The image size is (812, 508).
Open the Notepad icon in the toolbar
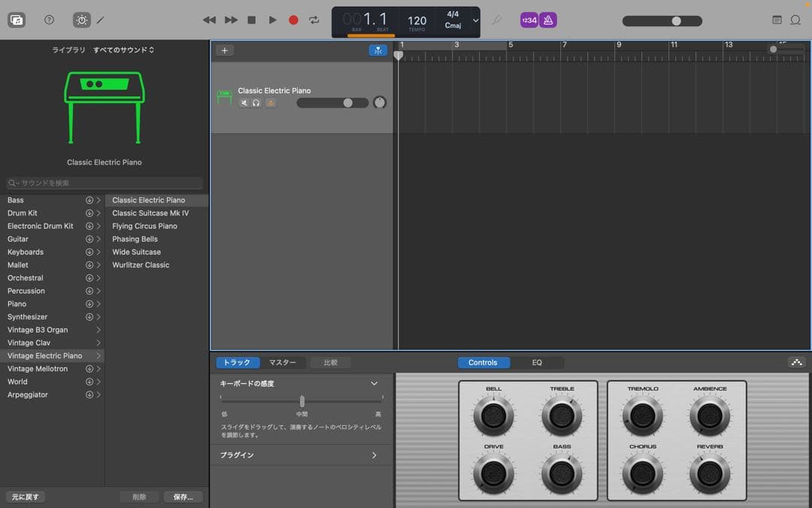tap(777, 20)
